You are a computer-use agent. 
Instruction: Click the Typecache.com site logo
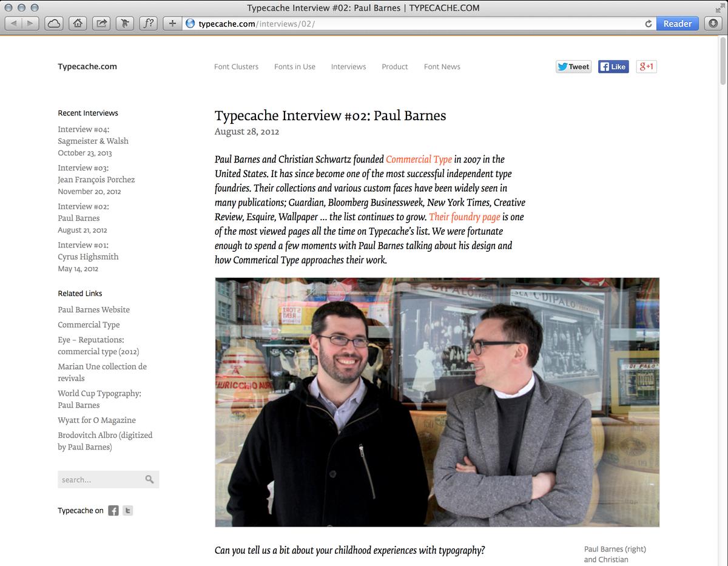(87, 67)
